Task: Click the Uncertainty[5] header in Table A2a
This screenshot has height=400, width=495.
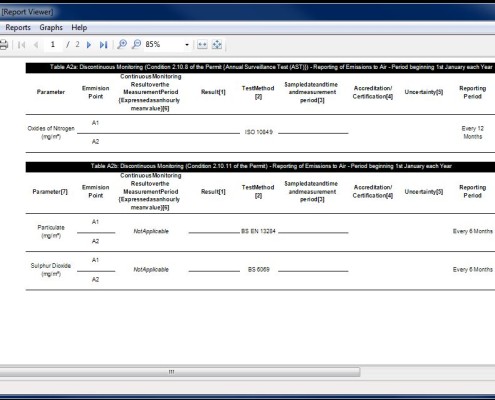Action: tap(424, 92)
